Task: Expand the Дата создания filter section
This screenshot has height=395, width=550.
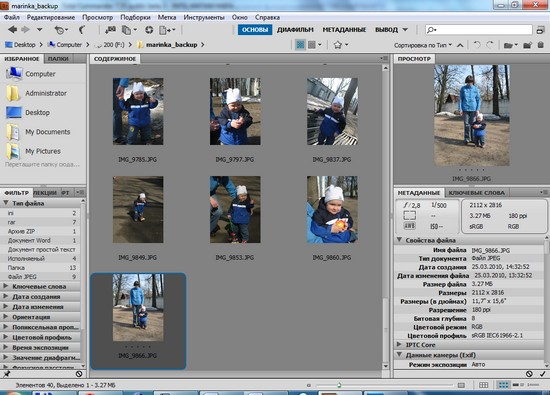Action: click(x=6, y=296)
